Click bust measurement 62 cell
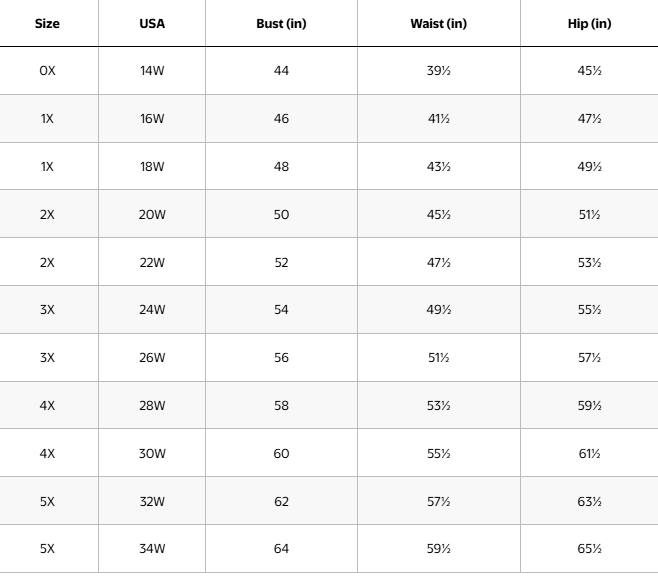Viewport: 658px width, 579px height. click(x=281, y=501)
